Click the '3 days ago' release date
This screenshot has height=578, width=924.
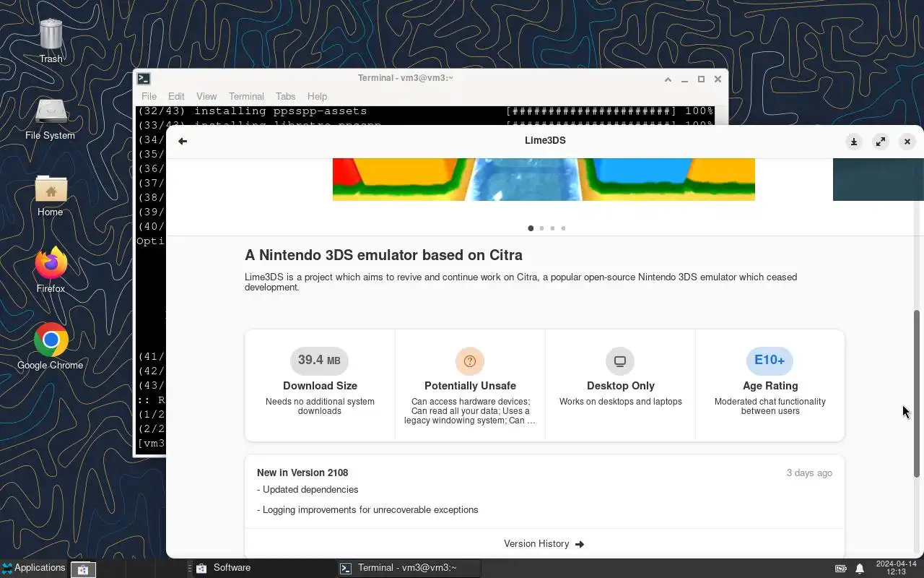809,473
